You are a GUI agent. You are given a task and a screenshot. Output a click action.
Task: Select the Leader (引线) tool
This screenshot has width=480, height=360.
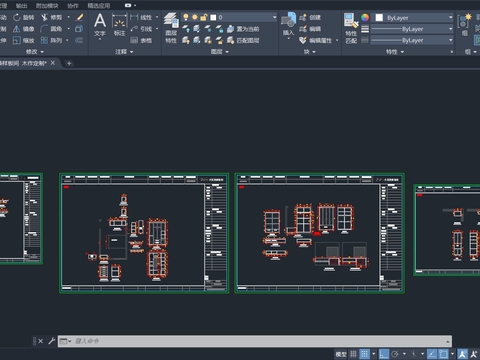click(141, 29)
